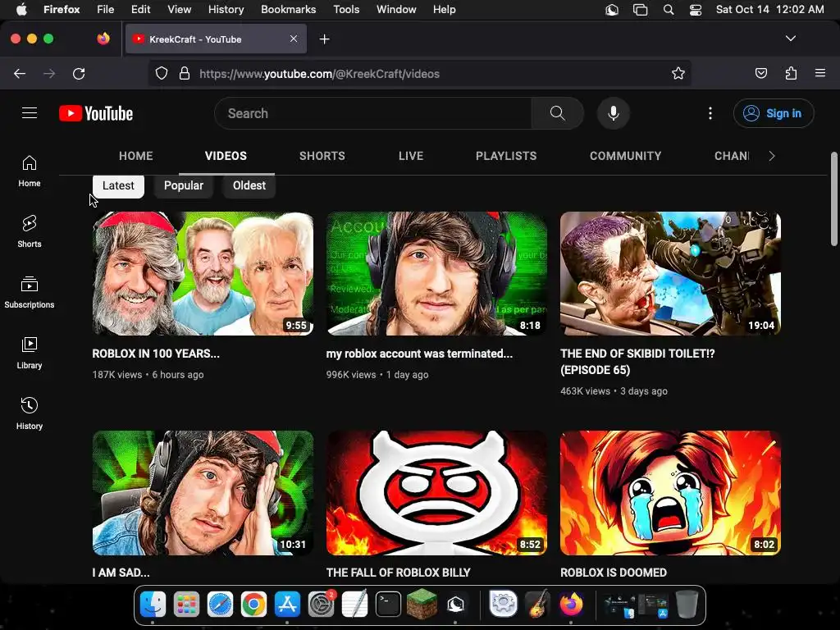Open the YouTube guide hamburger menu

coord(30,113)
